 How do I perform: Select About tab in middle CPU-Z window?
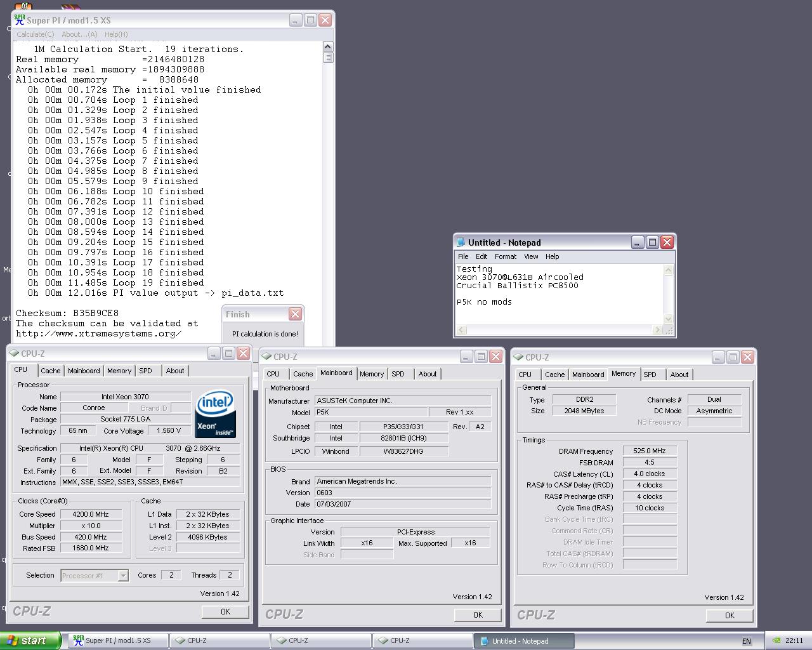tap(428, 374)
